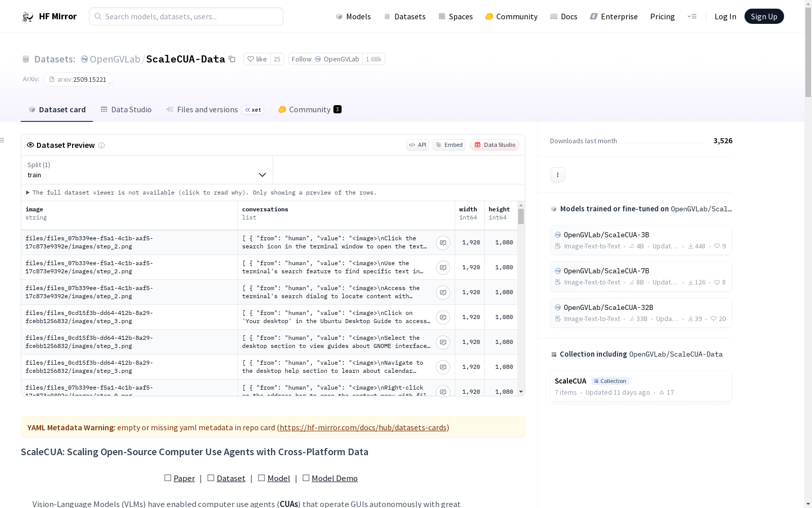Expand conversation cell for 'Use the terminal's search feature' row
Image resolution: width=812 pixels, height=508 pixels.
click(x=443, y=268)
